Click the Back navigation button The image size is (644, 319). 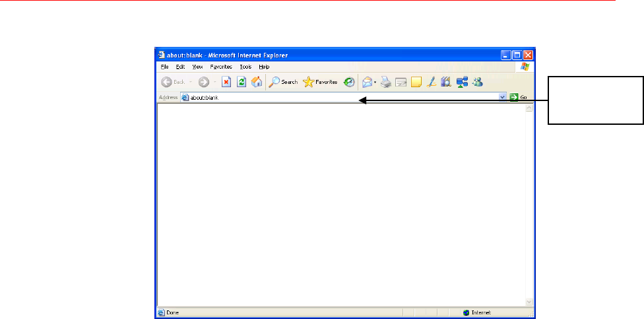(173, 82)
